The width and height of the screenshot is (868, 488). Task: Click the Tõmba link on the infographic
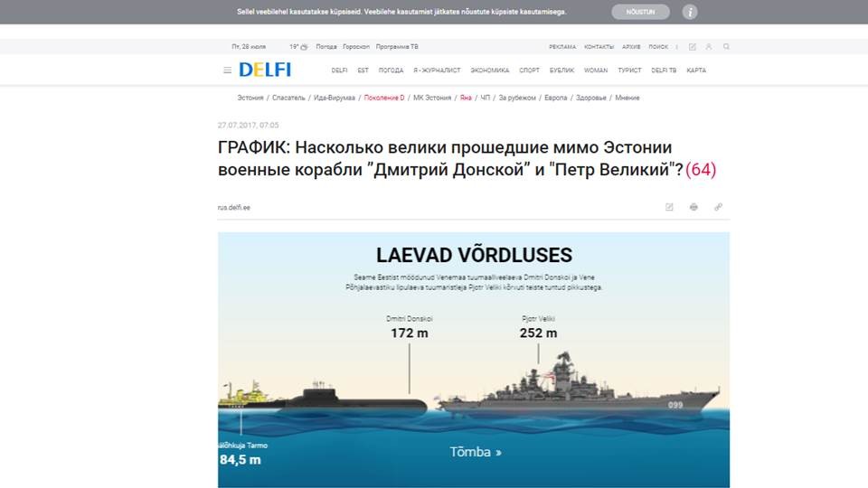tap(476, 452)
